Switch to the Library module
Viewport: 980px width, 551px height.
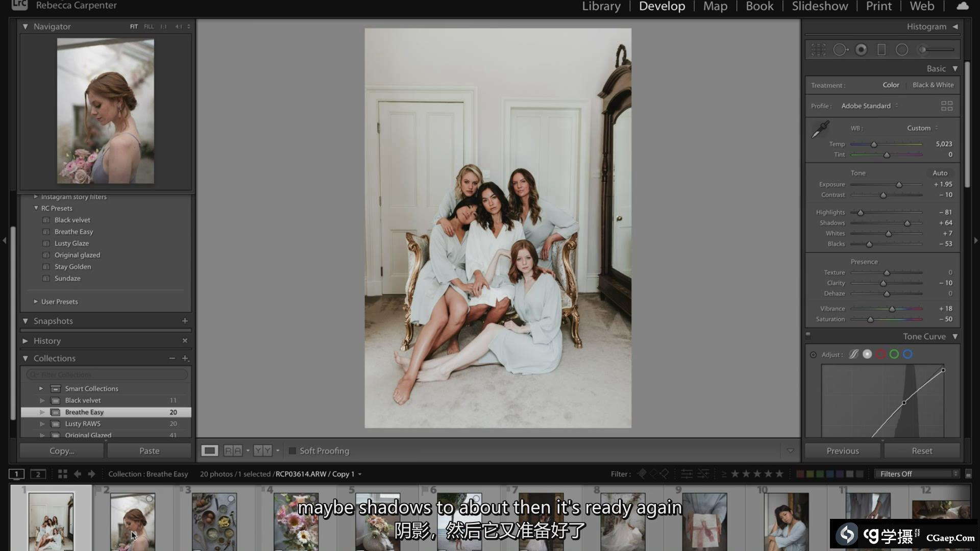pos(601,7)
